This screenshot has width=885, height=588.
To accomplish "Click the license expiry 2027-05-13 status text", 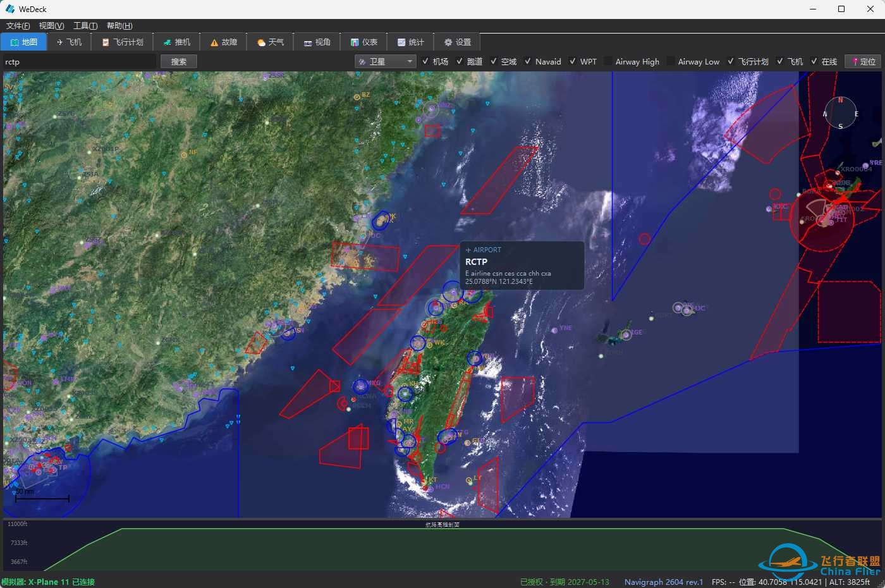I will click(565, 582).
